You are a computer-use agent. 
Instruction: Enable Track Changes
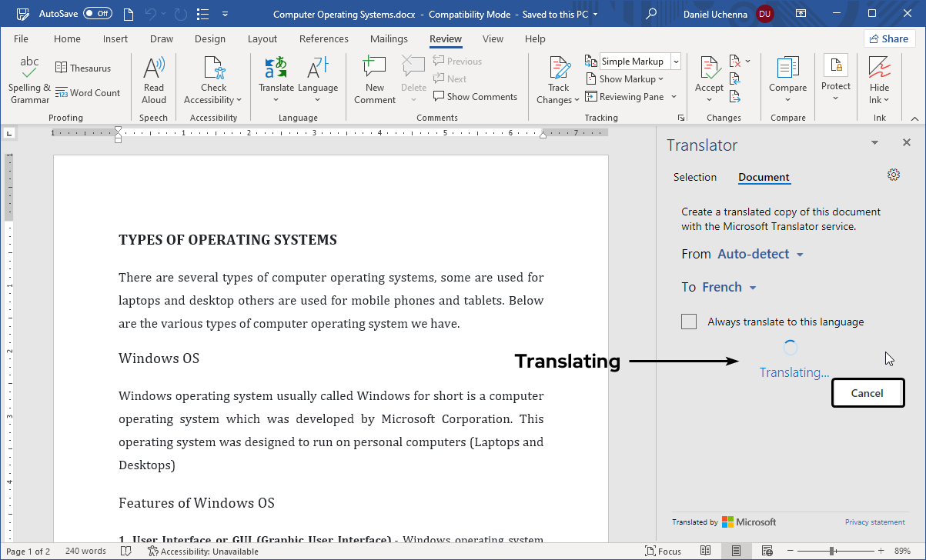557,77
